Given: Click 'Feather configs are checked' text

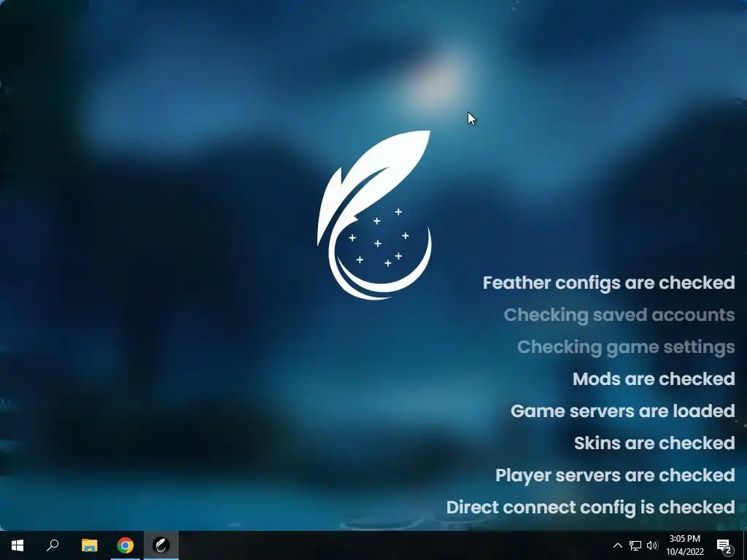Looking at the screenshot, I should pyautogui.click(x=609, y=283).
